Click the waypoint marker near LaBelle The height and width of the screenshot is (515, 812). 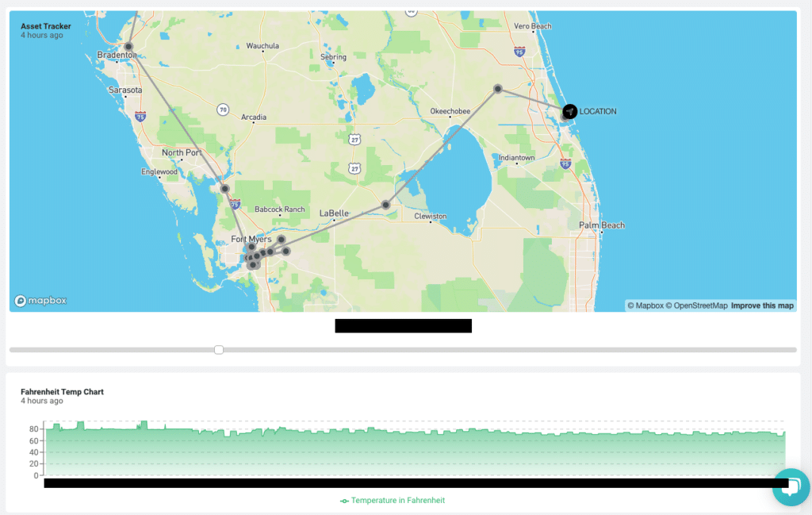(386, 204)
